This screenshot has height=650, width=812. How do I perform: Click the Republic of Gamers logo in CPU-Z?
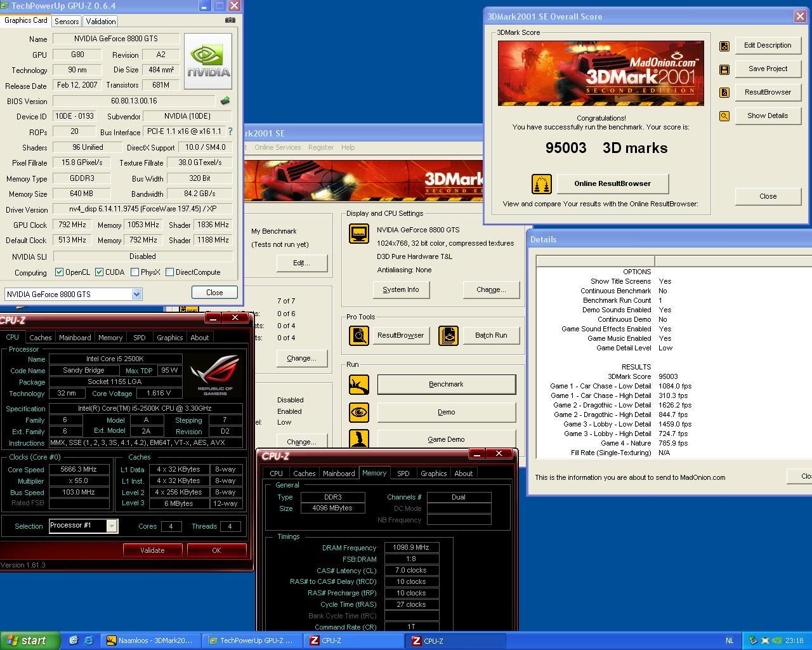[215, 375]
